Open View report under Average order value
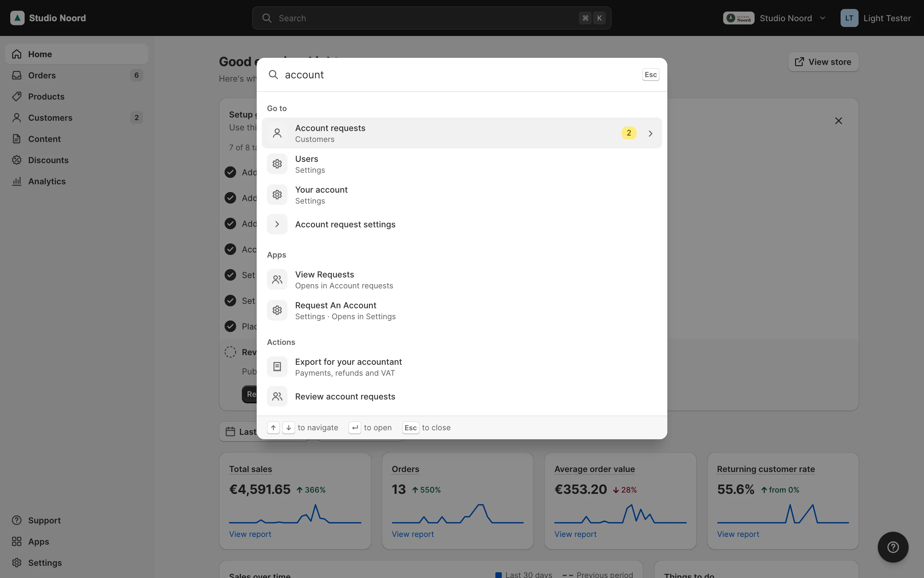Viewport: 924px width, 578px height. coord(575,534)
